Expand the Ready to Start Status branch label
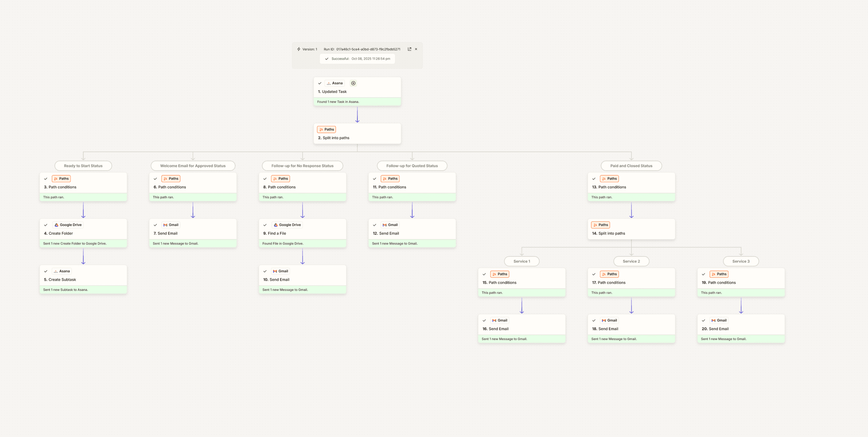868x437 pixels. (83, 165)
